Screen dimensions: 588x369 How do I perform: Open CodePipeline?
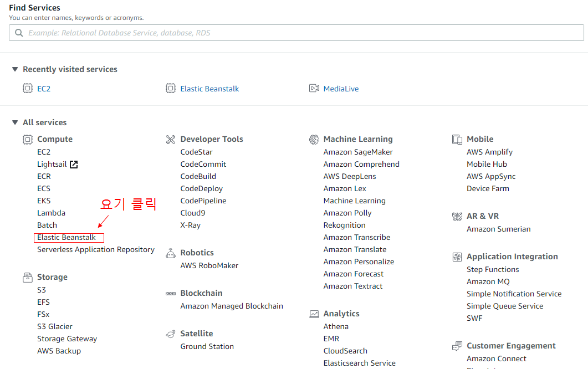coord(203,201)
